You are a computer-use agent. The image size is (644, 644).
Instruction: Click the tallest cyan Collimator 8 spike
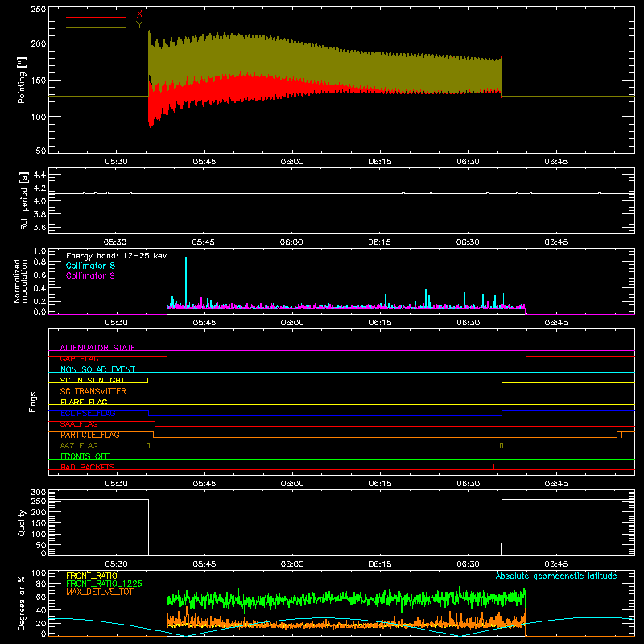point(186,281)
